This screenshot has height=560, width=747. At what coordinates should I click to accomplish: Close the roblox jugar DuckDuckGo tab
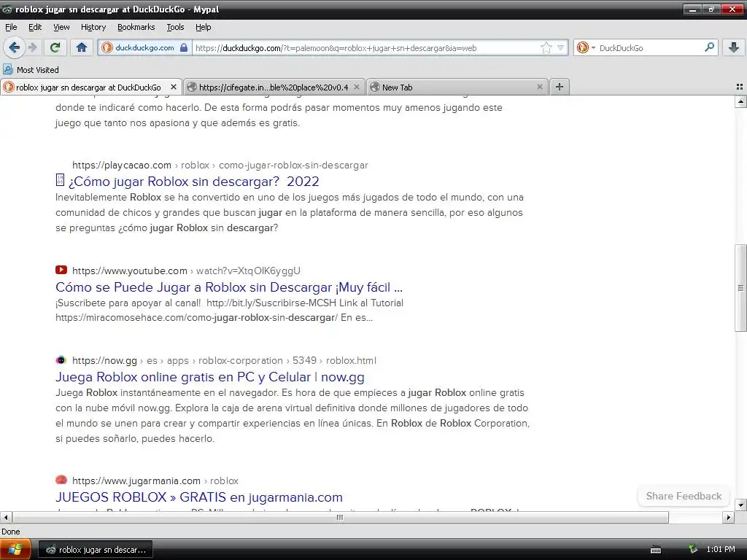point(174,87)
